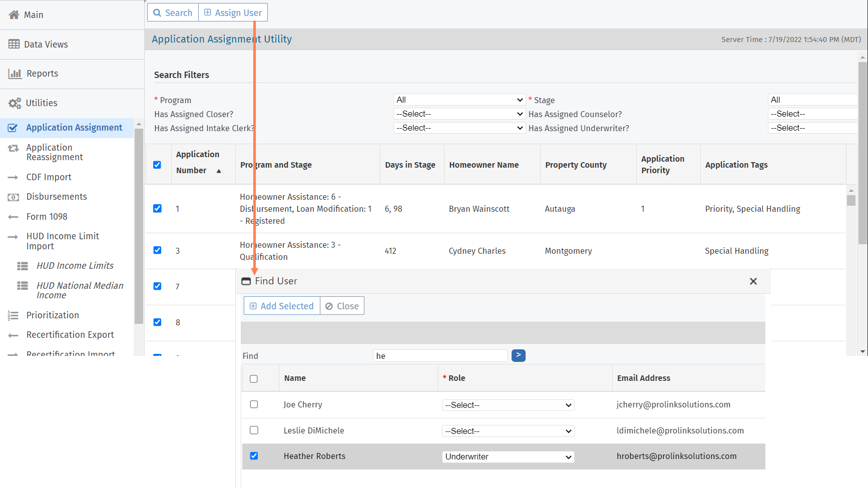Open Application Reassignment menu item
Viewport: 868px width, 488px height.
(55, 152)
